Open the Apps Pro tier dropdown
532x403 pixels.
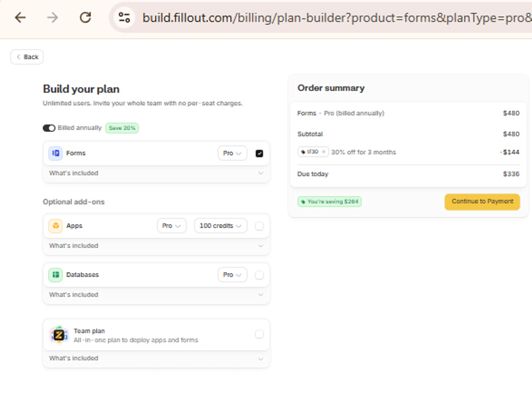172,226
